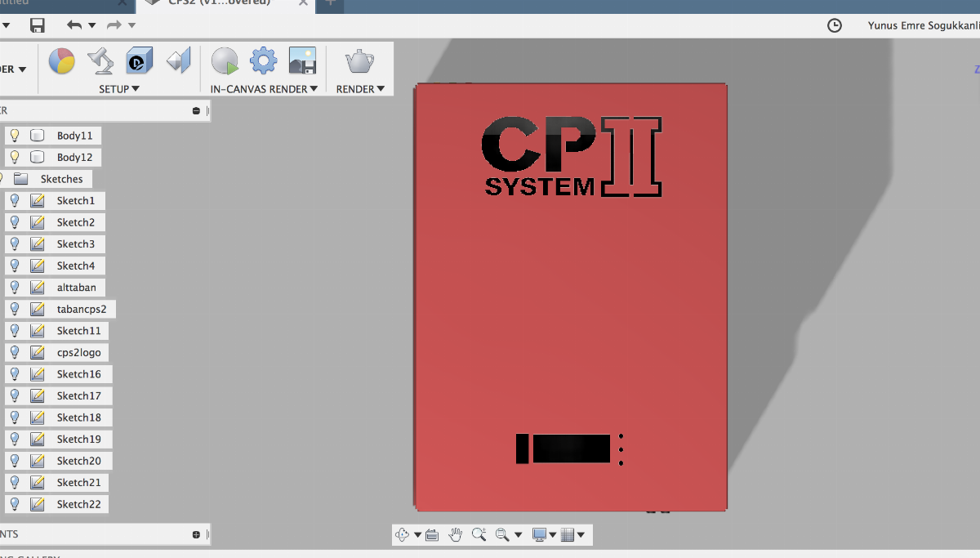This screenshot has height=558, width=980.
Task: Open In-Canvas Render settings gear
Action: [x=263, y=60]
